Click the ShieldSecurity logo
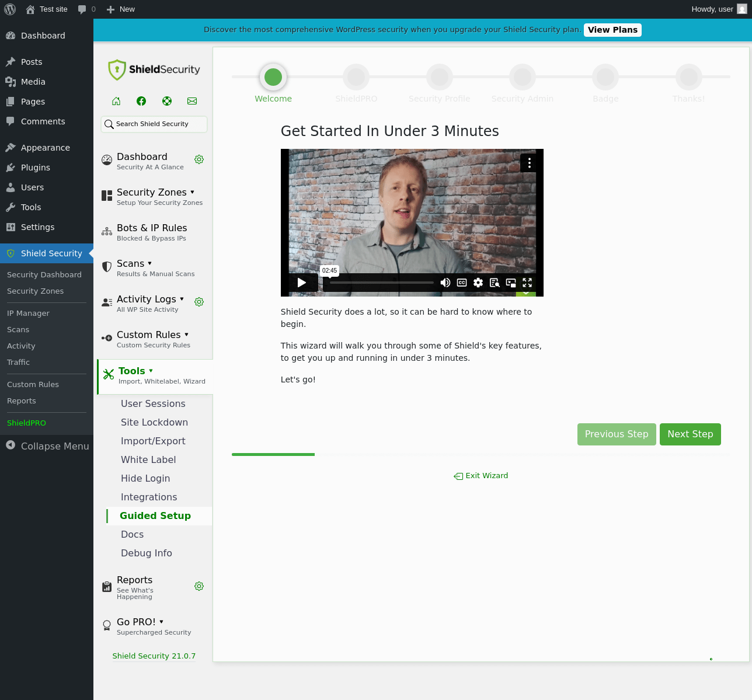752x700 pixels. point(154,69)
